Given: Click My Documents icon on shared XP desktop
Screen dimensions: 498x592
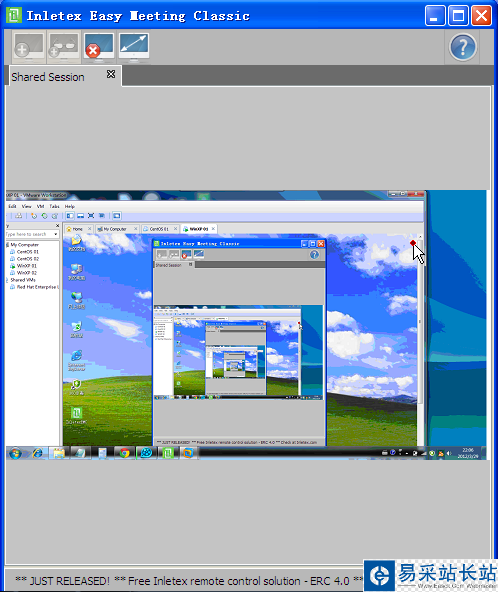Looking at the screenshot, I should [x=76, y=243].
